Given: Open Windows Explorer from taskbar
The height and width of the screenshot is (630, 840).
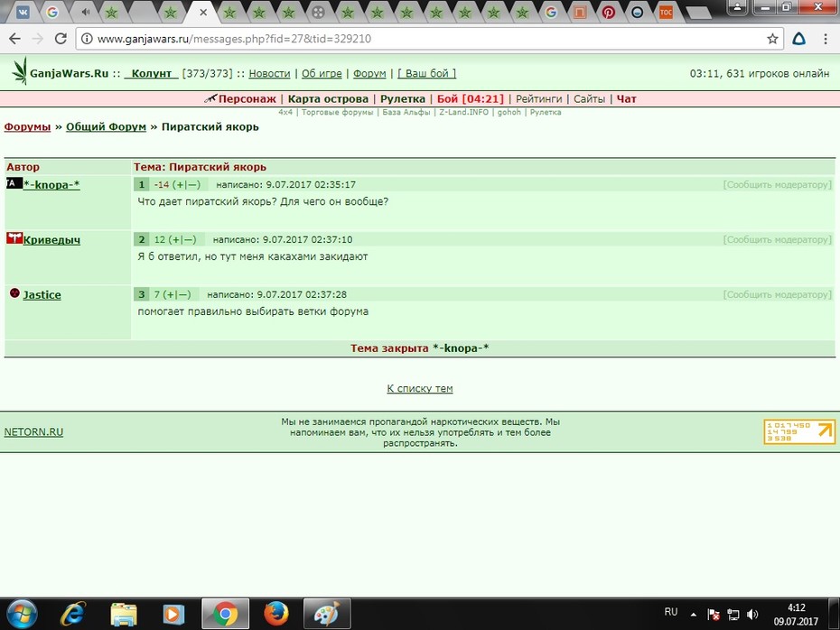Looking at the screenshot, I should 124,614.
